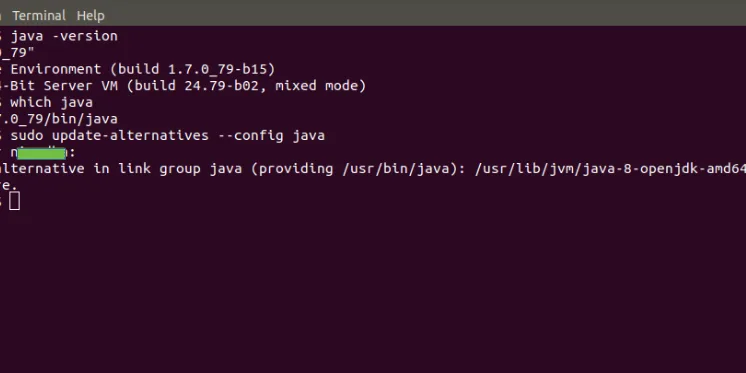Click the "build 24.79-b02" text
This screenshot has width=746, height=373.
tap(200, 86)
